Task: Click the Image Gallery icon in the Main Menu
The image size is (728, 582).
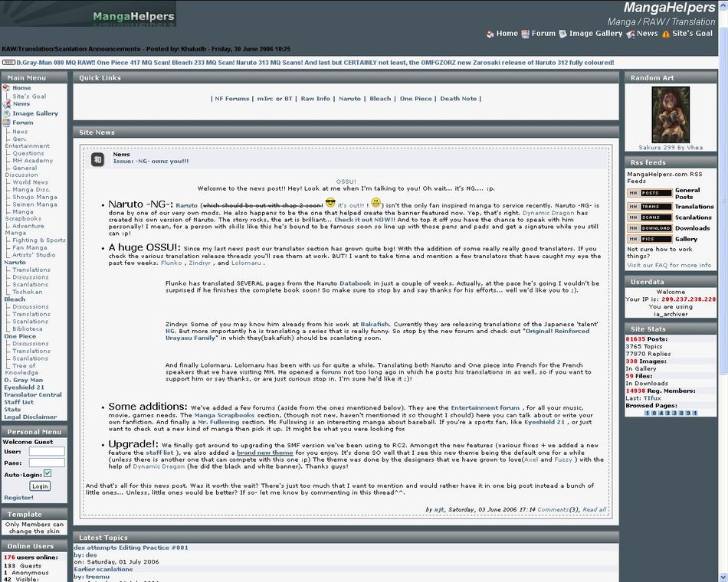Action: point(6,113)
